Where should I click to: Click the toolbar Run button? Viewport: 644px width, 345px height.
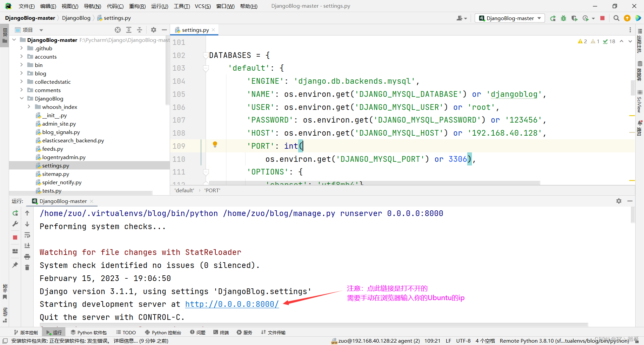553,18
